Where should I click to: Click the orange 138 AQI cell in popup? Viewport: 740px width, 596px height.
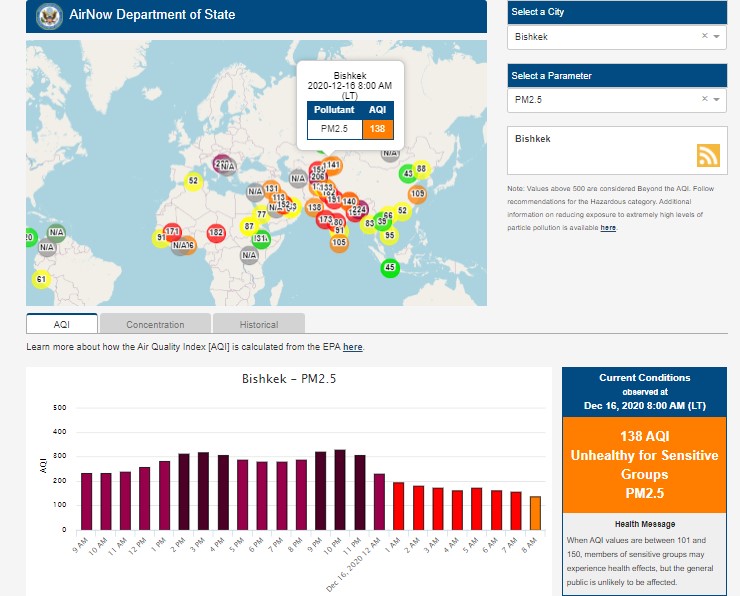pos(378,128)
